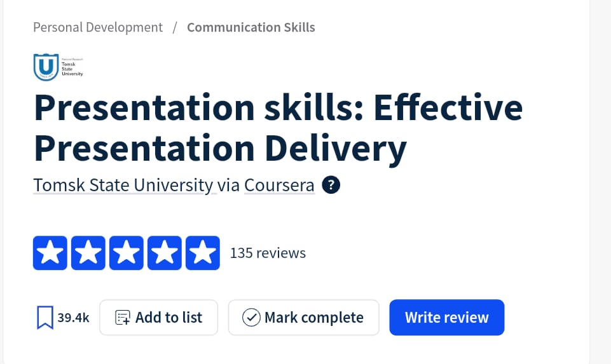
Task: Open the Coursera platform link
Action: [279, 185]
